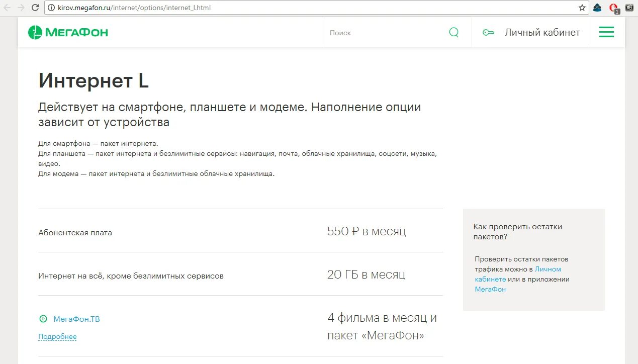Open Личный кабинет in header

coord(542,33)
